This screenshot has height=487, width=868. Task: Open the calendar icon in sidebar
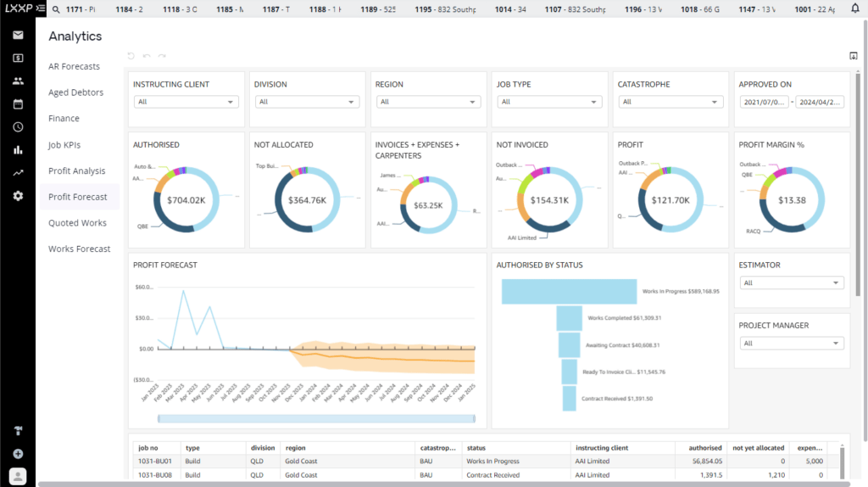[x=18, y=104]
